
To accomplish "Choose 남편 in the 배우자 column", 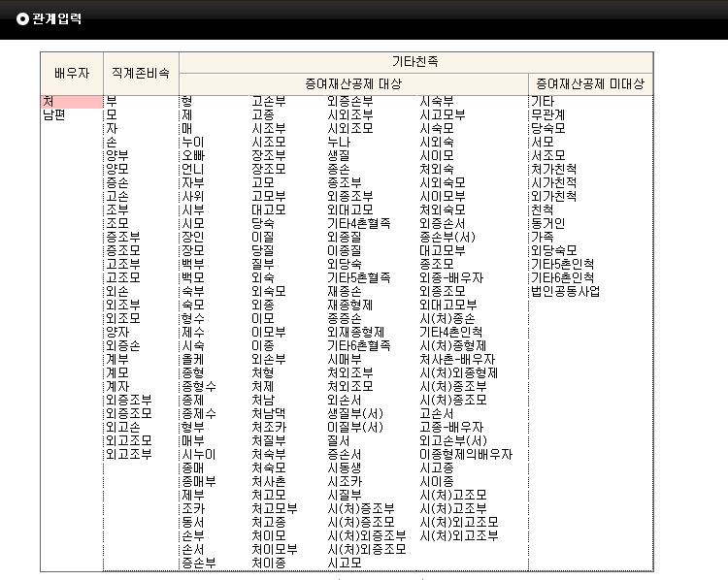I will [x=54, y=114].
